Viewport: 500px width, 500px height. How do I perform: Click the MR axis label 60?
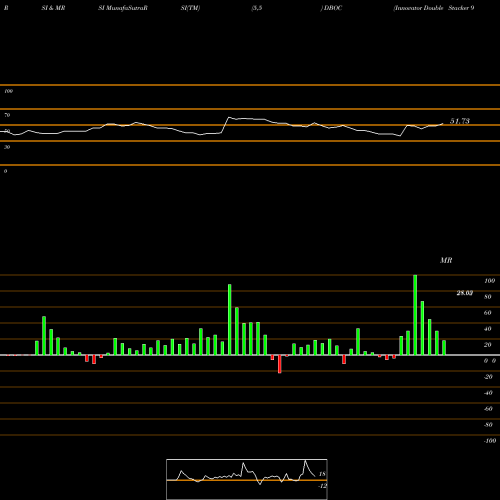pos(488,313)
